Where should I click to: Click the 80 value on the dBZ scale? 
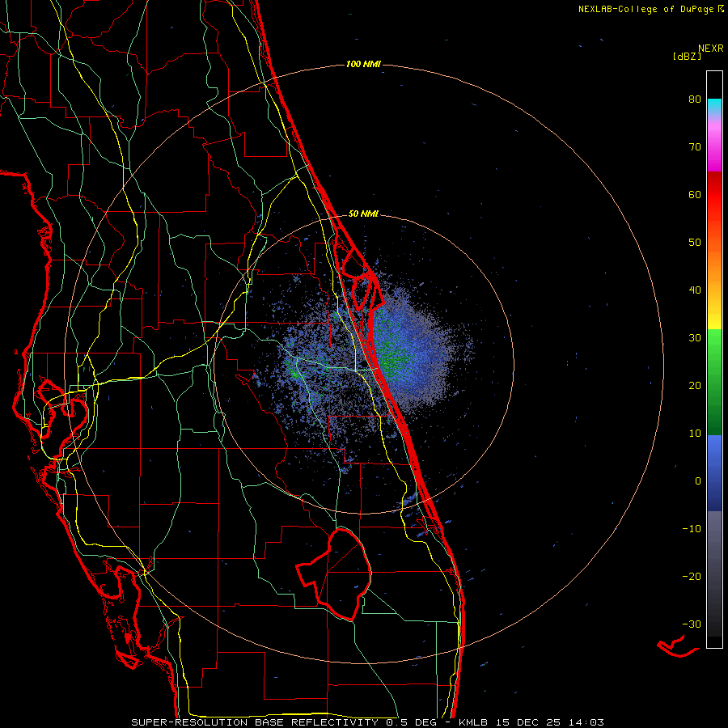coord(695,99)
